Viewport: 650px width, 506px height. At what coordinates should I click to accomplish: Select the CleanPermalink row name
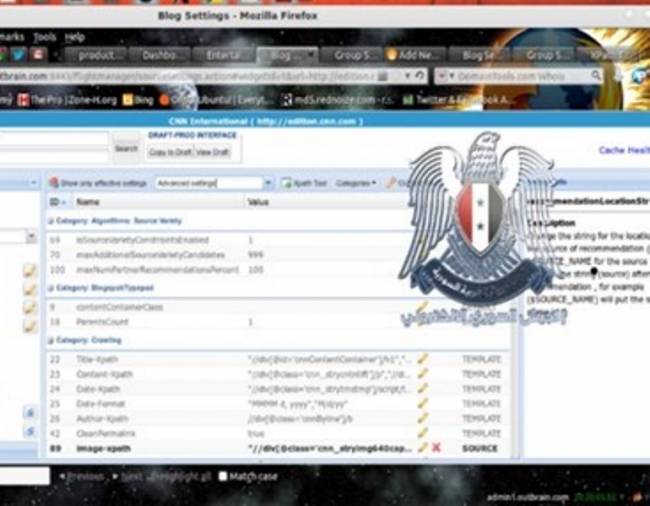pos(106,433)
